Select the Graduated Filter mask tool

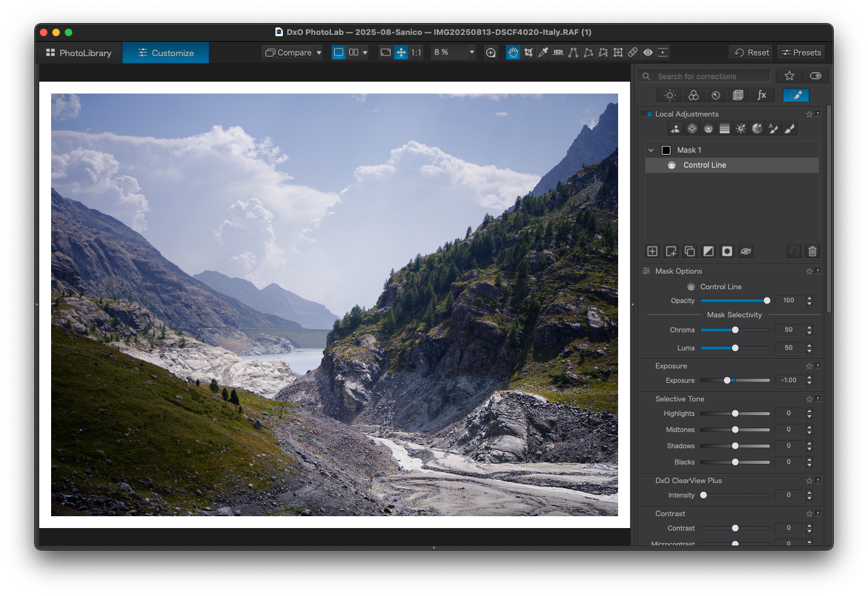pos(725,128)
